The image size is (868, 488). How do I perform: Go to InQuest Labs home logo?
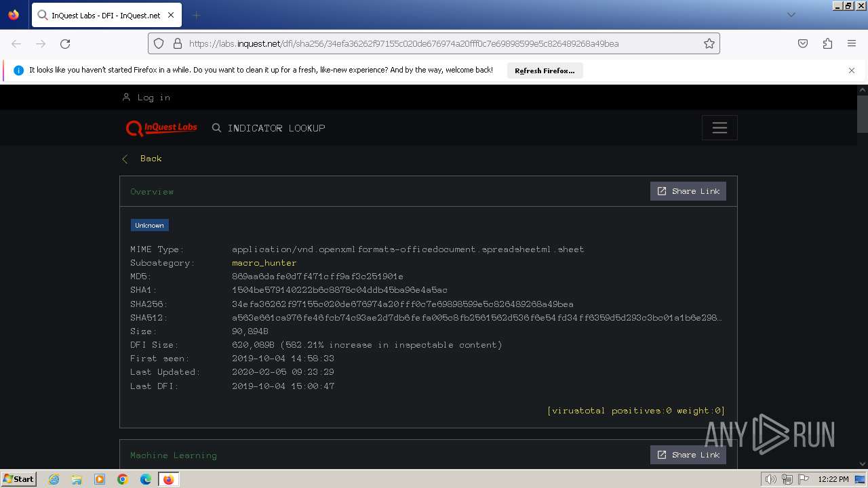tap(161, 127)
